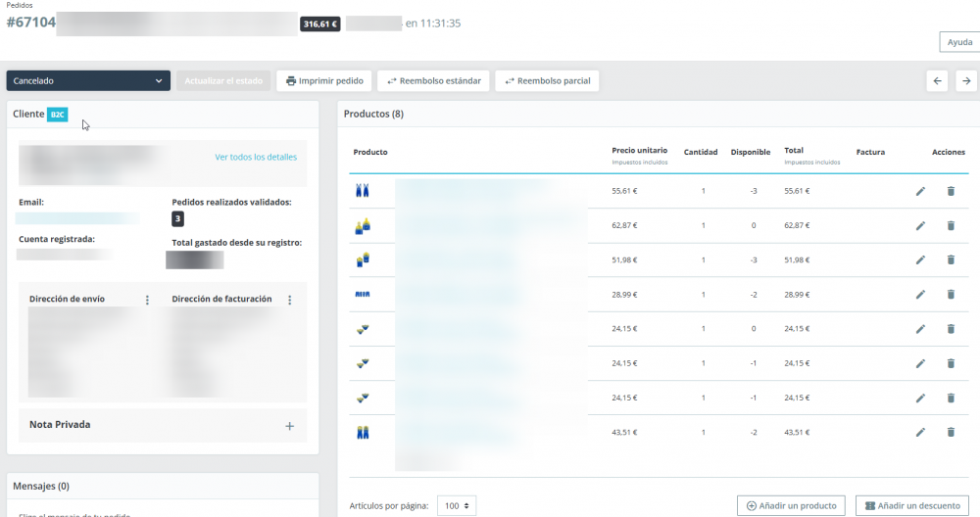Click thumbnail of 55,61 € product
This screenshot has width=980, height=517.
pyautogui.click(x=363, y=190)
